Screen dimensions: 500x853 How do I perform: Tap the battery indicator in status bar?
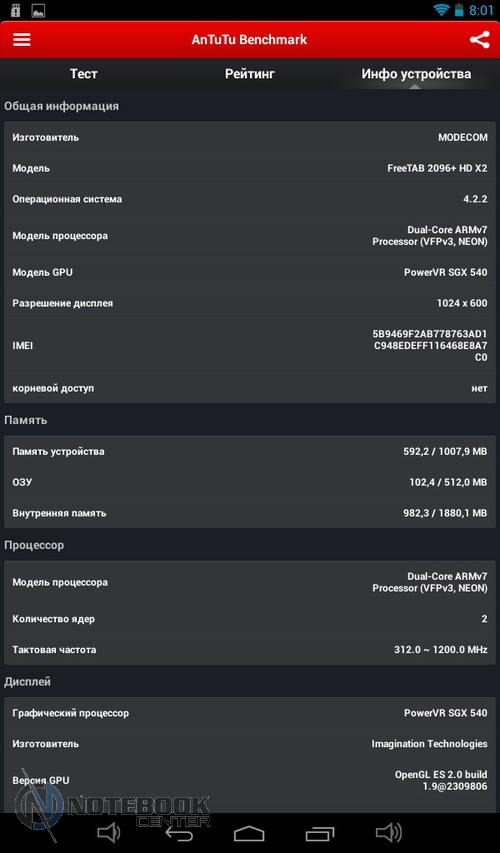click(459, 10)
